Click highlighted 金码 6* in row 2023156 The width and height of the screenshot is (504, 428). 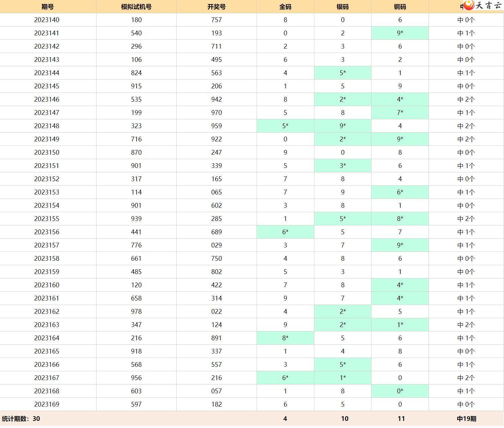click(285, 232)
